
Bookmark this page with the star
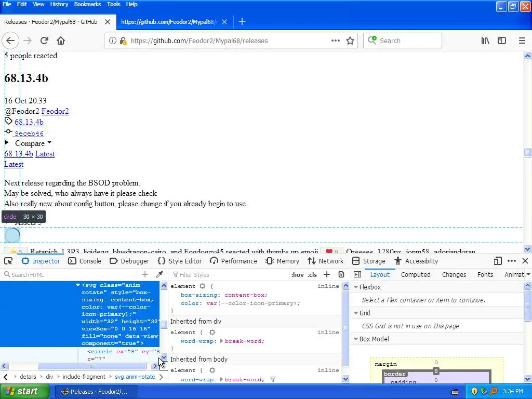350,41
